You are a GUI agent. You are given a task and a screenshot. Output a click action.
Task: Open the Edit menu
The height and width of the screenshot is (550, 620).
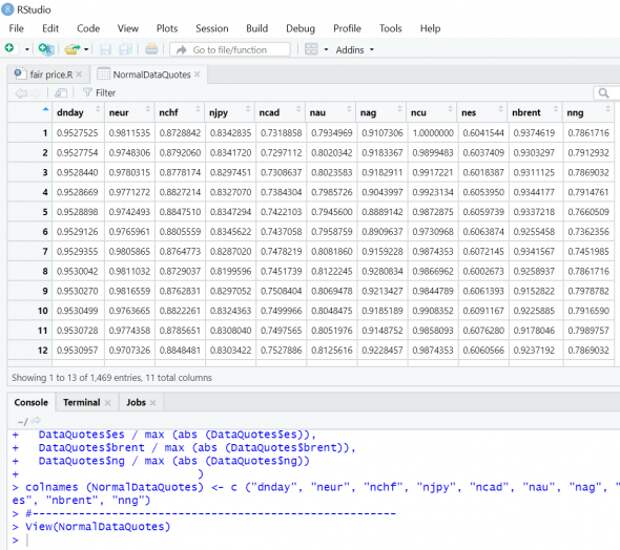[50, 28]
